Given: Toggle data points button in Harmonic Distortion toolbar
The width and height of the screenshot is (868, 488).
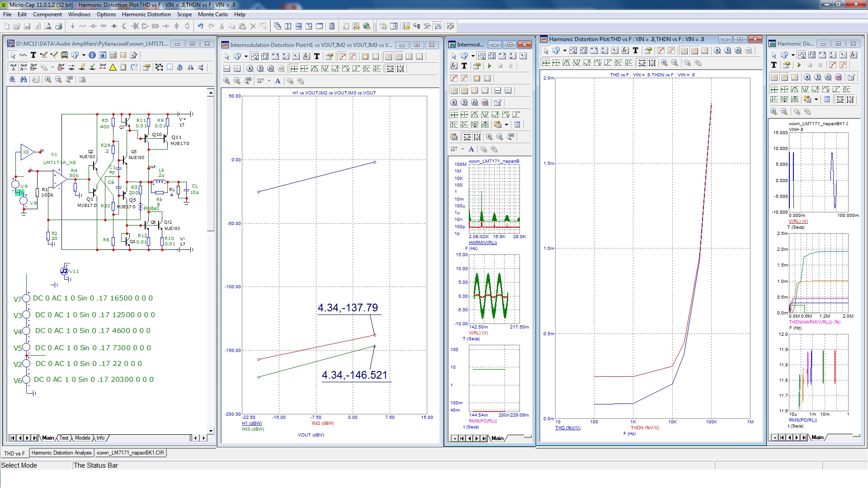Looking at the screenshot, I should coord(660,51).
